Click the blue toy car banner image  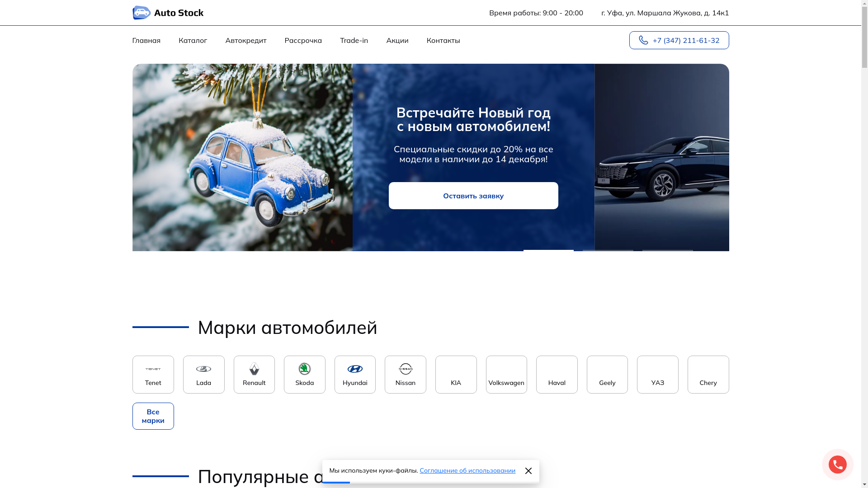coord(242,157)
